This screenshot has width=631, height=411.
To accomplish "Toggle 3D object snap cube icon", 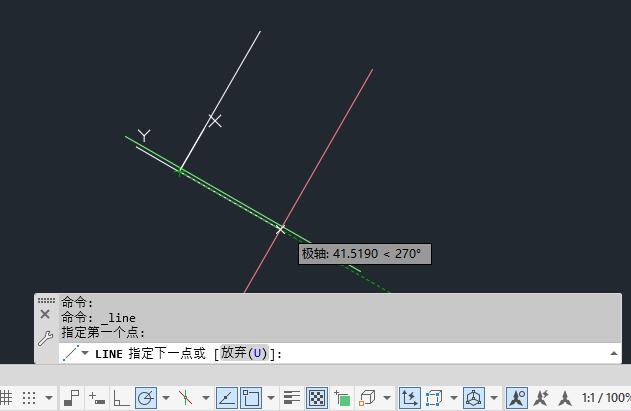I will tap(367, 398).
